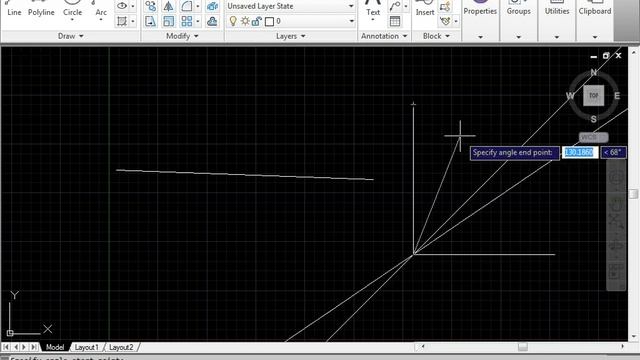
Task: Click the Scale tool in Modify panel
Action: [168, 21]
